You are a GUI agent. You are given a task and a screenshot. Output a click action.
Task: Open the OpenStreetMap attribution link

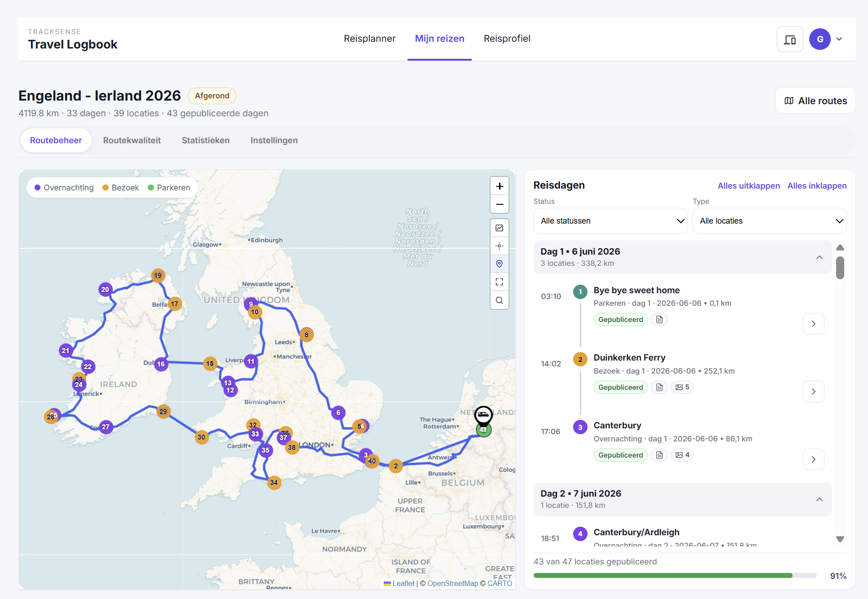click(x=452, y=583)
